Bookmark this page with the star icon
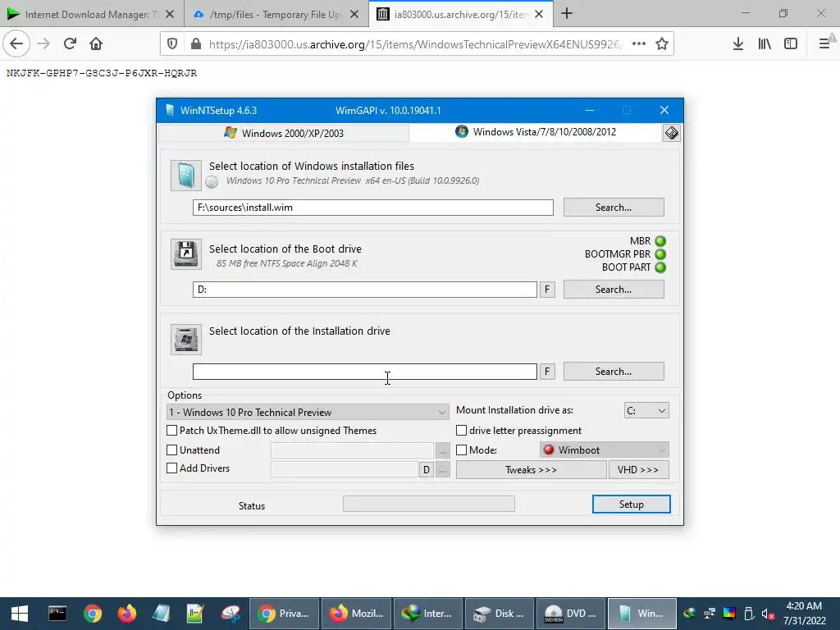 tap(662, 44)
